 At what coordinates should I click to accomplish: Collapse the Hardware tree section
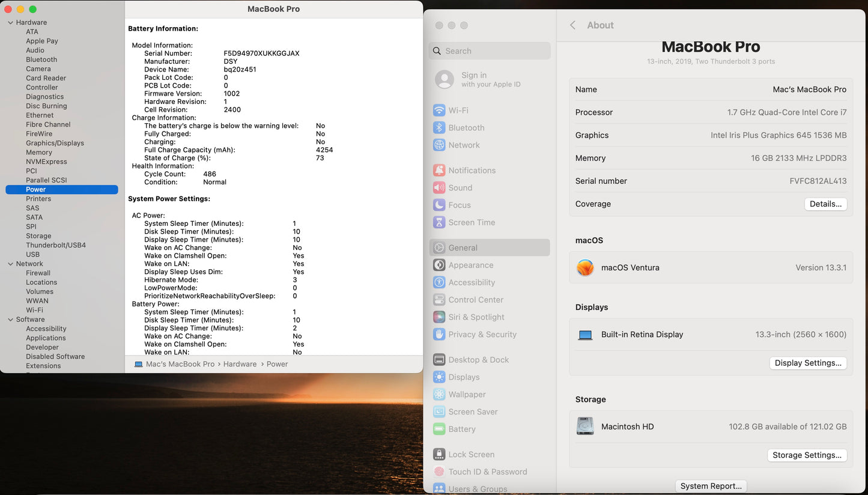10,23
